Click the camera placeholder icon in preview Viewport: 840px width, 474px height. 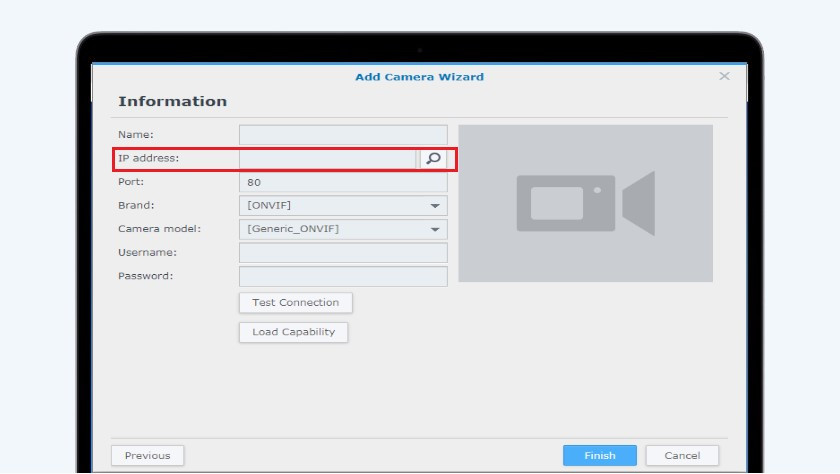pyautogui.click(x=585, y=203)
